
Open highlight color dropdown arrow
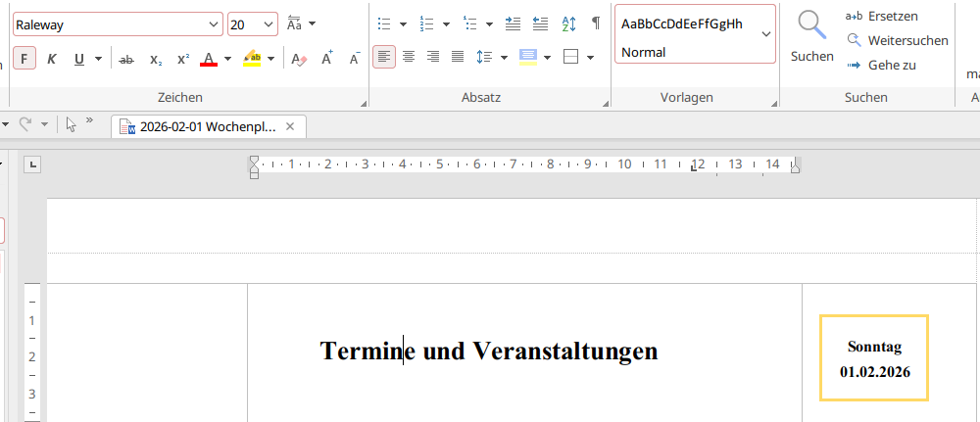tap(271, 59)
